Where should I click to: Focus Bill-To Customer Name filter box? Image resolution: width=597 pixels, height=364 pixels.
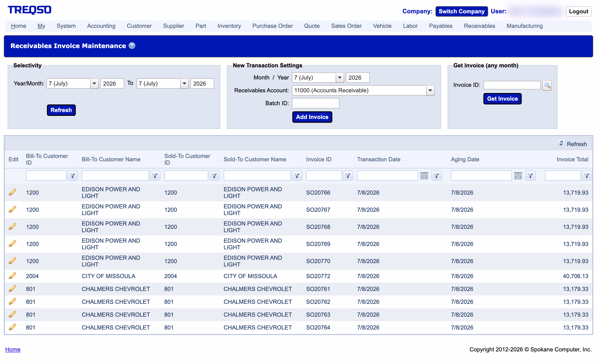point(115,176)
